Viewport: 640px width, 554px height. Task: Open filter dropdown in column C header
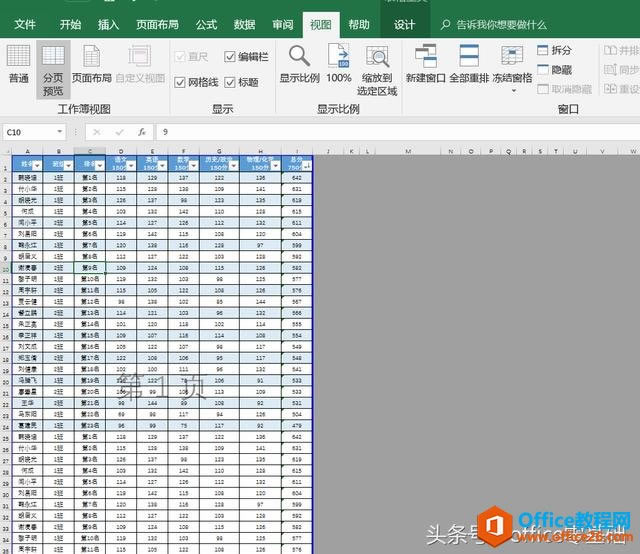(99, 165)
